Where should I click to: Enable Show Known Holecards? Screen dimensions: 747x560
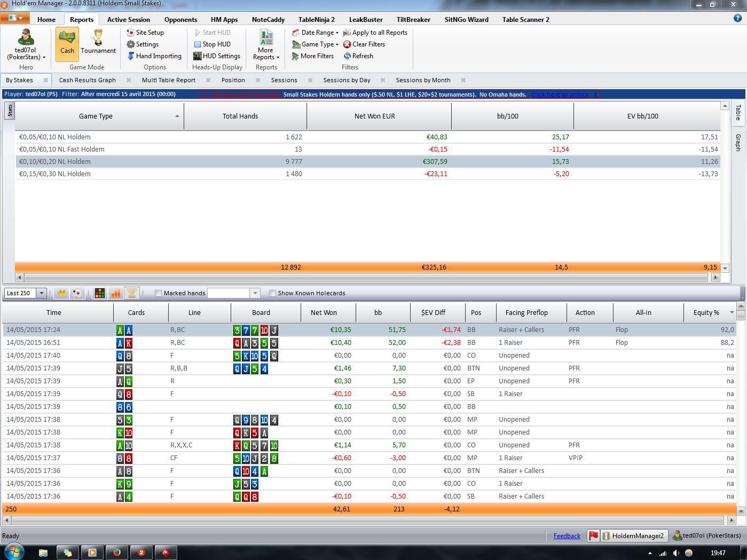pyautogui.click(x=272, y=293)
